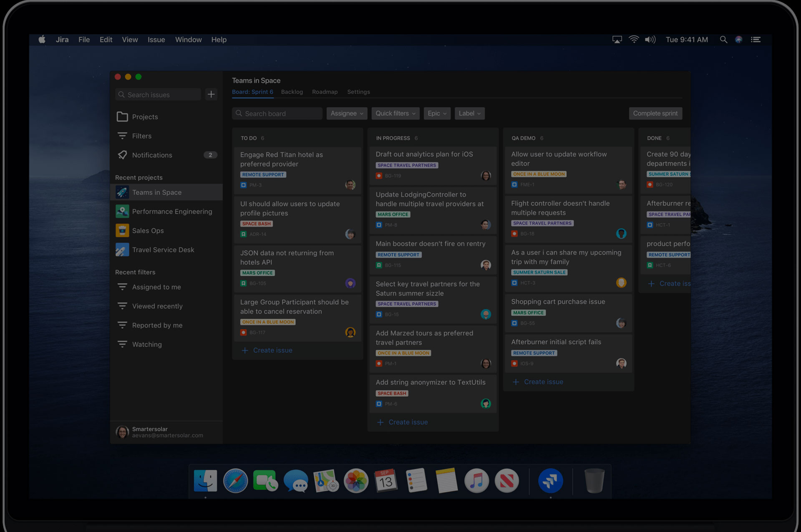Open Safari from the dock
Image resolution: width=801 pixels, height=532 pixels.
(235, 481)
